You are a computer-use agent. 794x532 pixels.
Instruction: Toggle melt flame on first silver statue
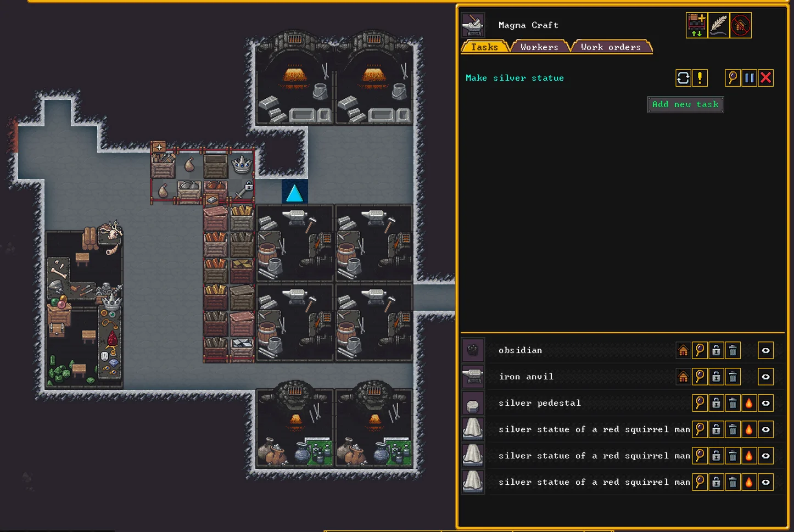tap(749, 429)
